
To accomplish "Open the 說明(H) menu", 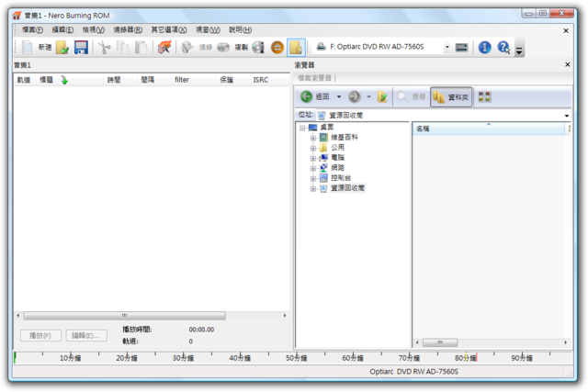I will click(241, 29).
